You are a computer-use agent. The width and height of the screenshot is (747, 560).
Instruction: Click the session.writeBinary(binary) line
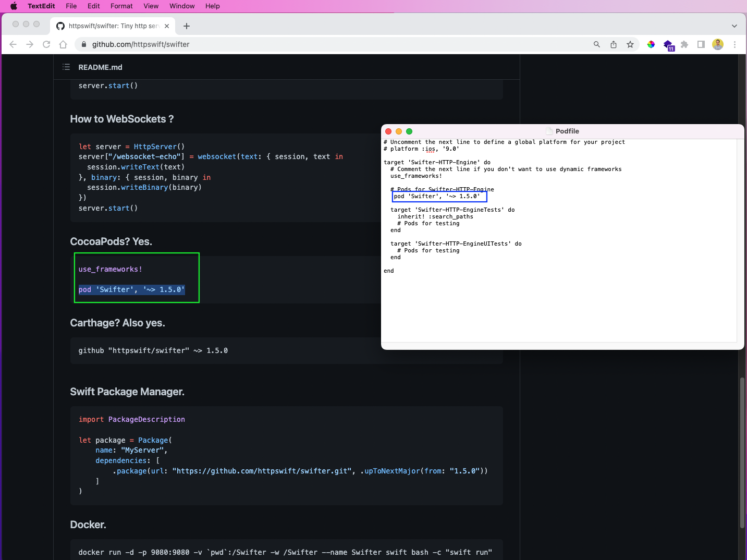144,187
